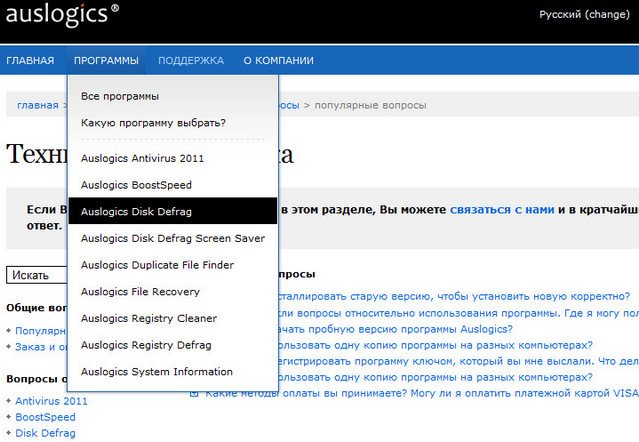Open question about registering with ключом
639x442 pixels.
tap(458, 361)
